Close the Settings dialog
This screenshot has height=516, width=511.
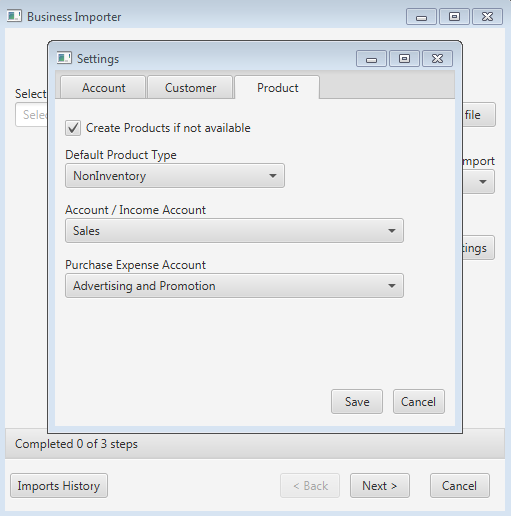pos(437,59)
